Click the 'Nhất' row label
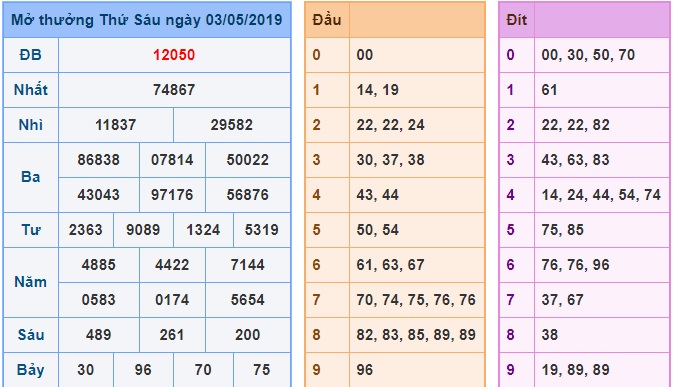677x387 pixels. [31, 90]
